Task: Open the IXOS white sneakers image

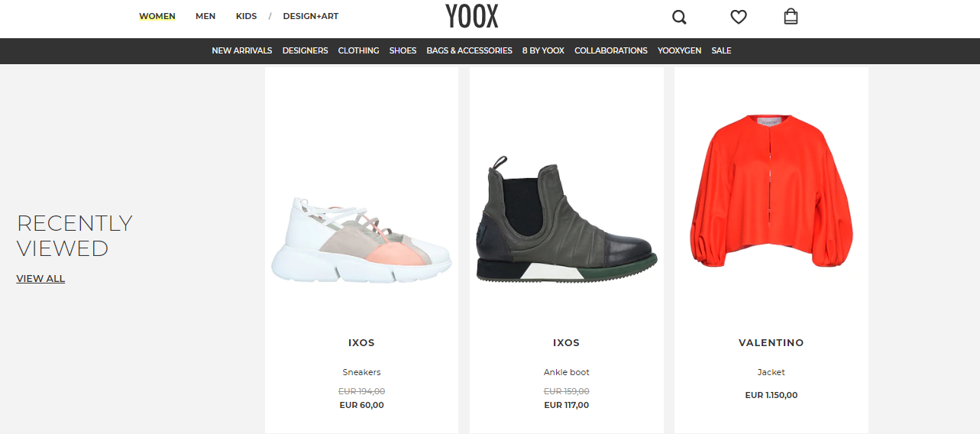Action: 361,238
